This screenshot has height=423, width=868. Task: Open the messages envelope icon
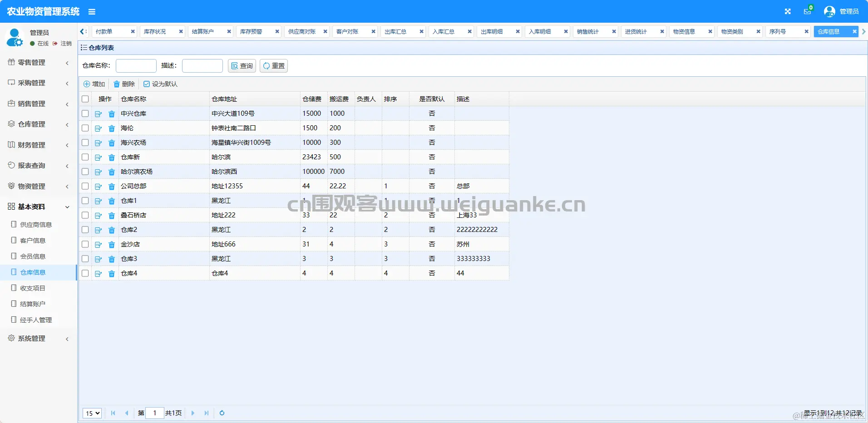pos(807,11)
